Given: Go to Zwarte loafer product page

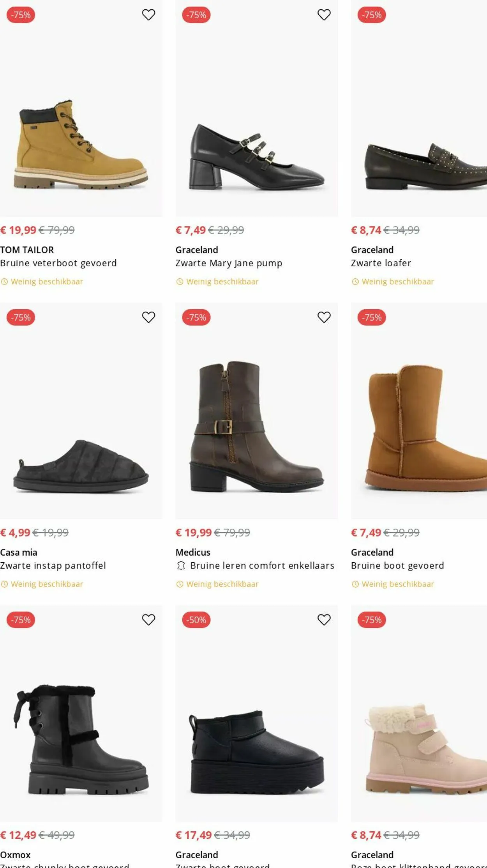Looking at the screenshot, I should [x=381, y=263].
